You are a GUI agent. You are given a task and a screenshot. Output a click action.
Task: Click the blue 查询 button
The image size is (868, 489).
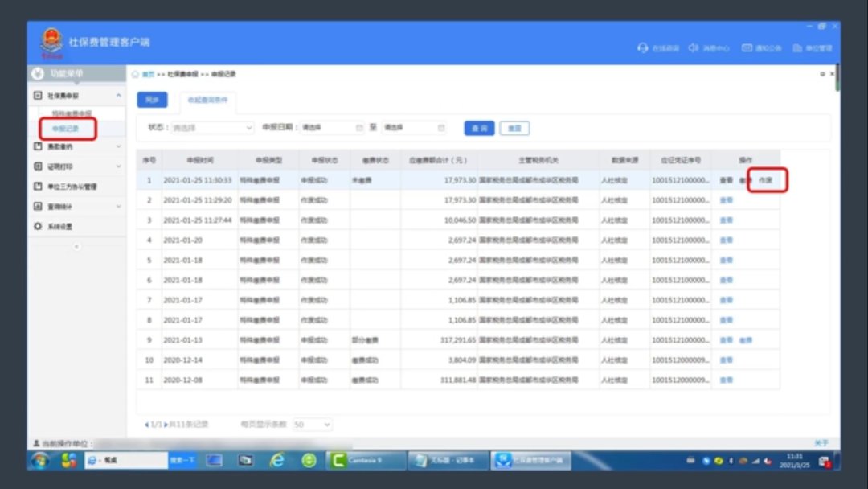coord(479,128)
